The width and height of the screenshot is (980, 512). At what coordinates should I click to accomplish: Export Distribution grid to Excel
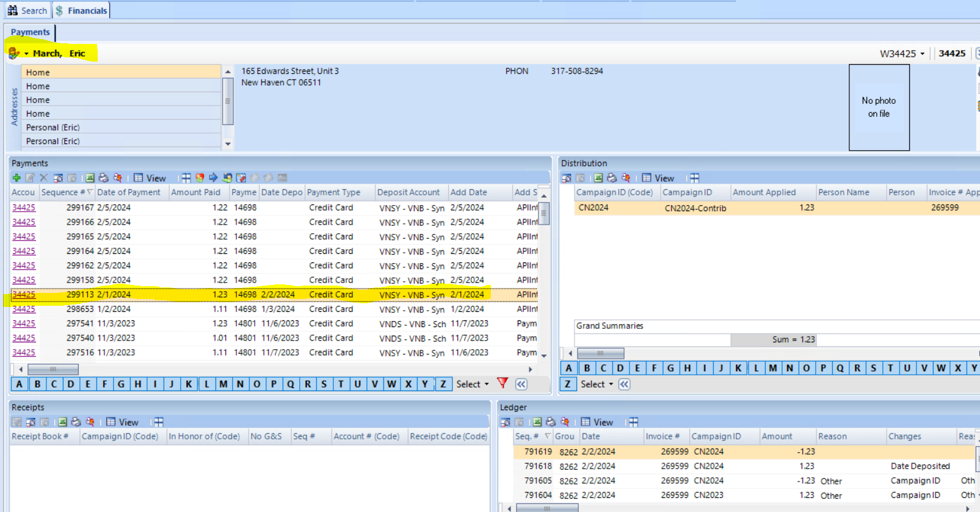click(598, 178)
